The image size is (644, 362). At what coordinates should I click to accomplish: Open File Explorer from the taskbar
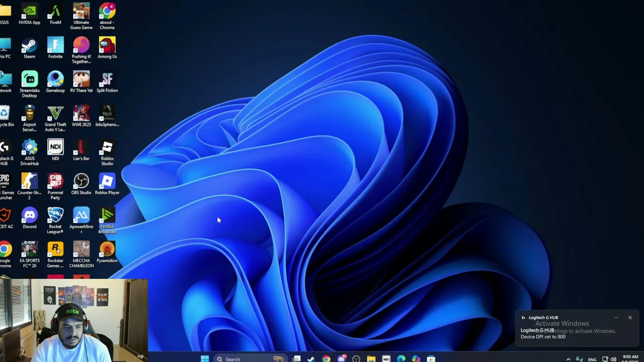pos(371,358)
